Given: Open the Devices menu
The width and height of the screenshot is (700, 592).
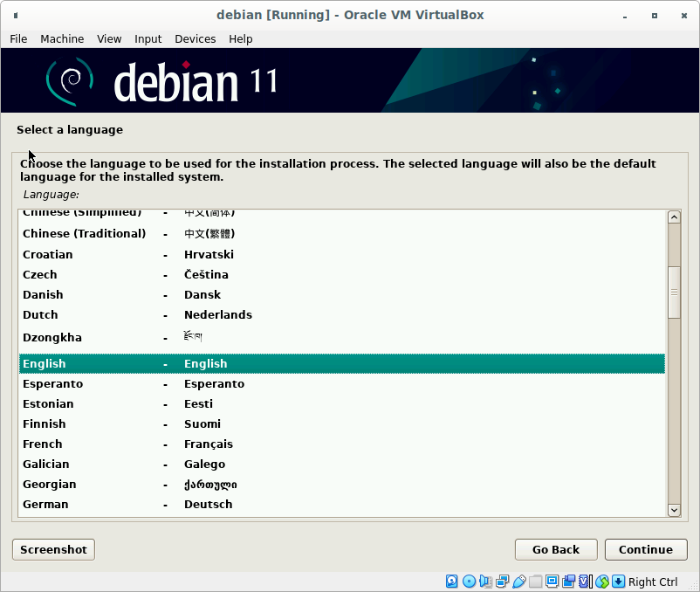Looking at the screenshot, I should click(195, 38).
